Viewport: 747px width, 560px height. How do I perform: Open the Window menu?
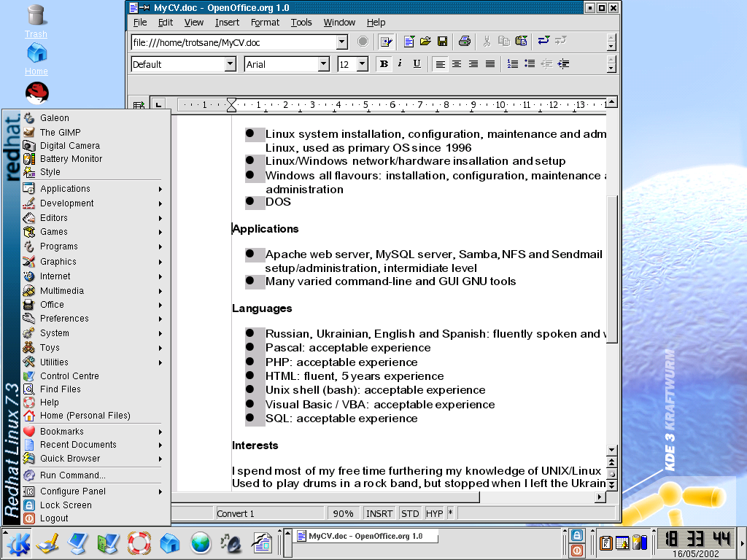coord(339,23)
